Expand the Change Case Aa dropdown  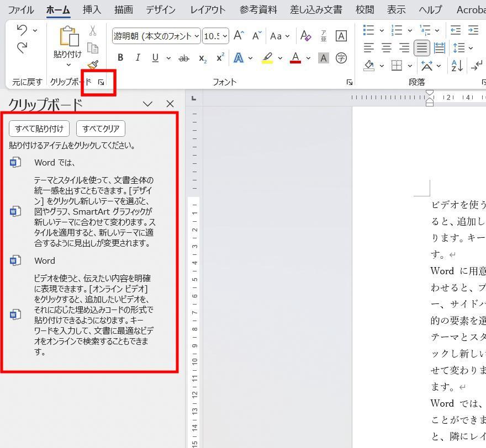(x=287, y=36)
